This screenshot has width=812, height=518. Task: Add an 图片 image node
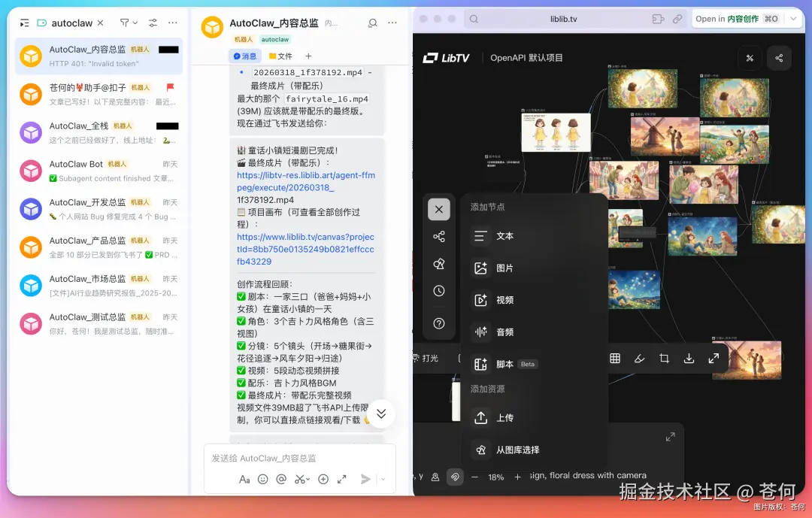click(x=504, y=268)
